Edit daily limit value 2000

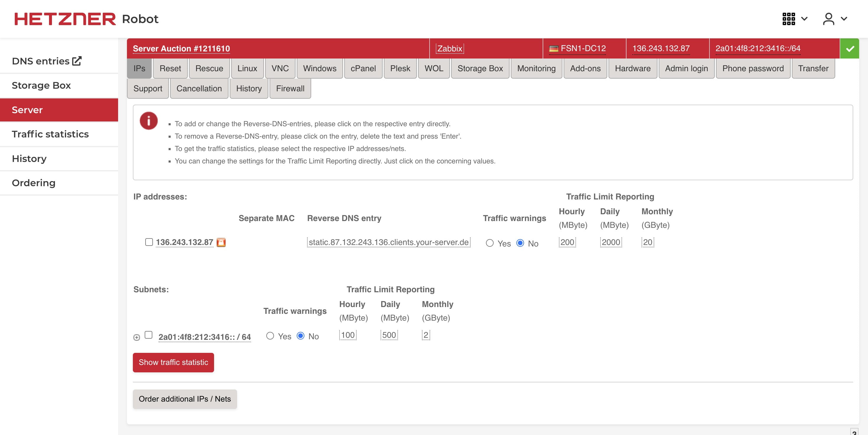point(611,242)
